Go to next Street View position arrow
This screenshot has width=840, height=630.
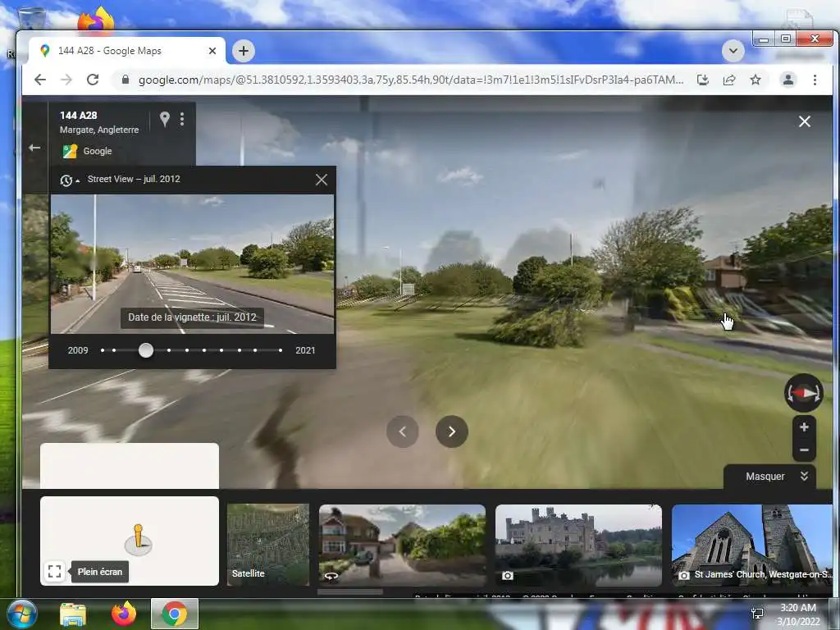(452, 431)
